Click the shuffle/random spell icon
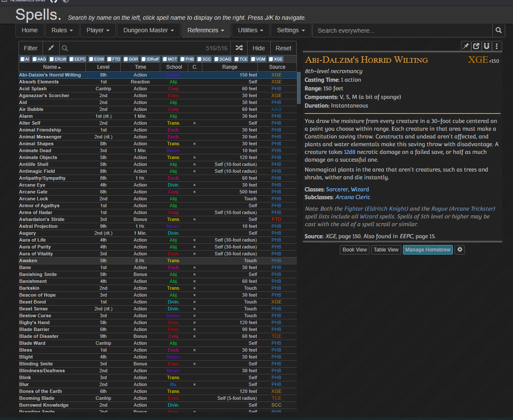This screenshot has width=513, height=420. click(239, 48)
